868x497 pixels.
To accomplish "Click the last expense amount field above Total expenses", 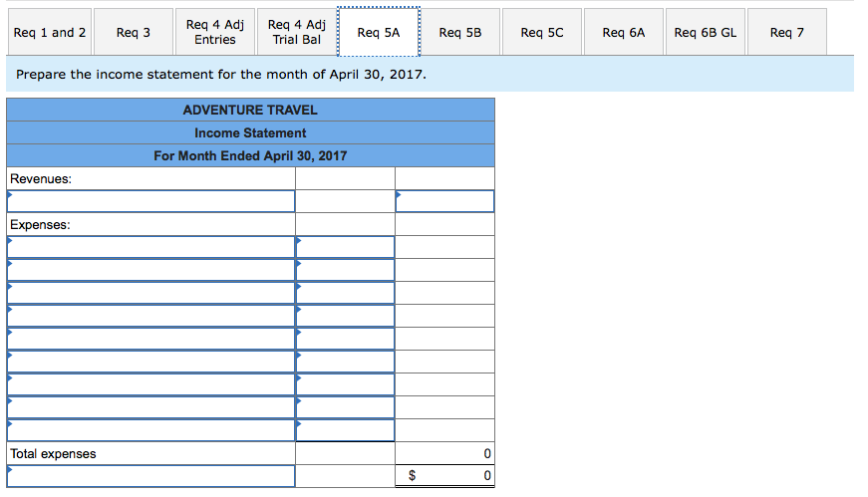I will (345, 430).
